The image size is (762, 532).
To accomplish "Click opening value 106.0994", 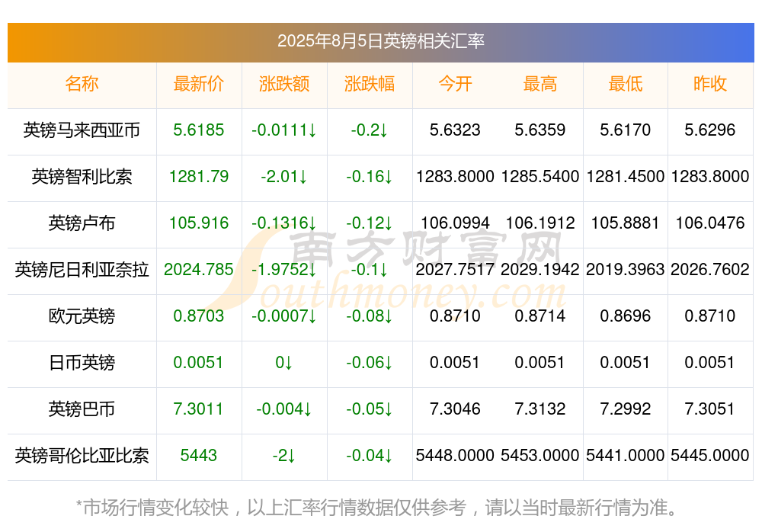I will coord(455,223).
